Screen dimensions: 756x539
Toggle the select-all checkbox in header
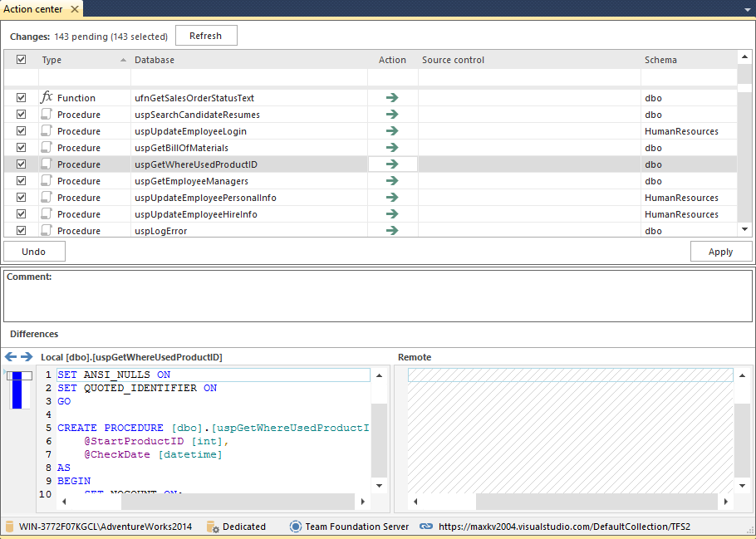click(x=22, y=60)
